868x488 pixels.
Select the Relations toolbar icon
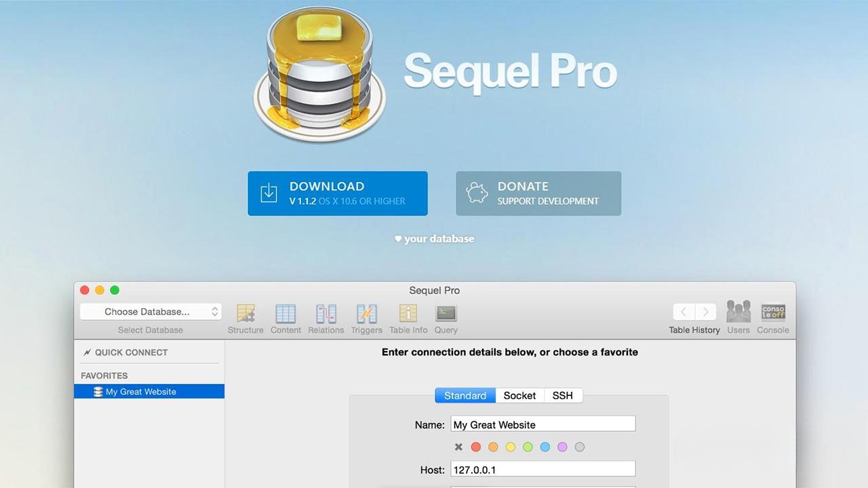pos(326,314)
